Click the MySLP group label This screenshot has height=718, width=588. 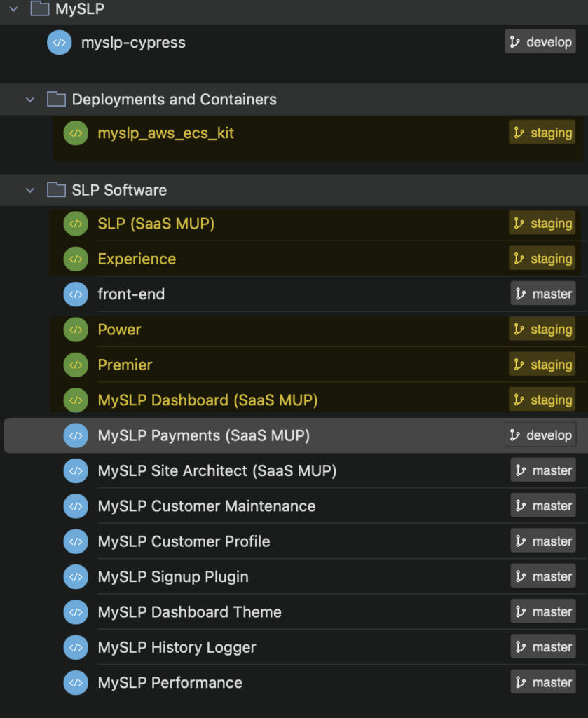[80, 8]
